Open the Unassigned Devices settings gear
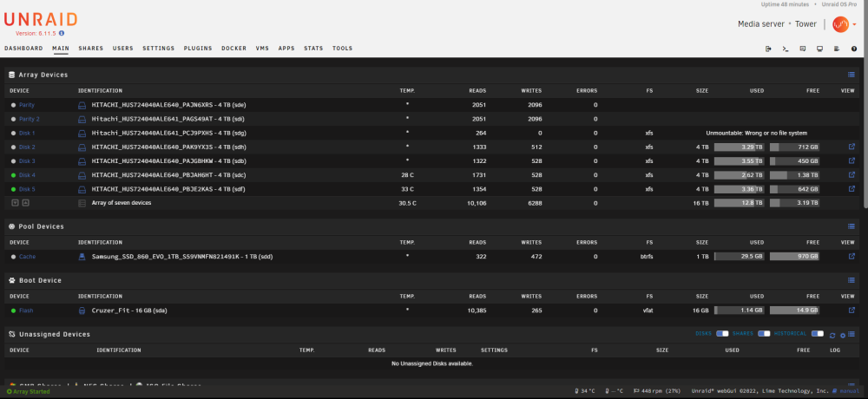The width and height of the screenshot is (868, 399). click(843, 335)
